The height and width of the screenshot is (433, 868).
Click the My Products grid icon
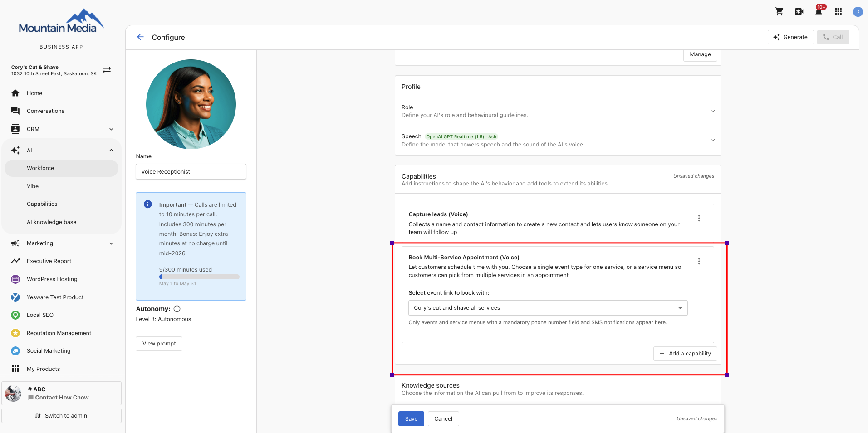[15, 369]
